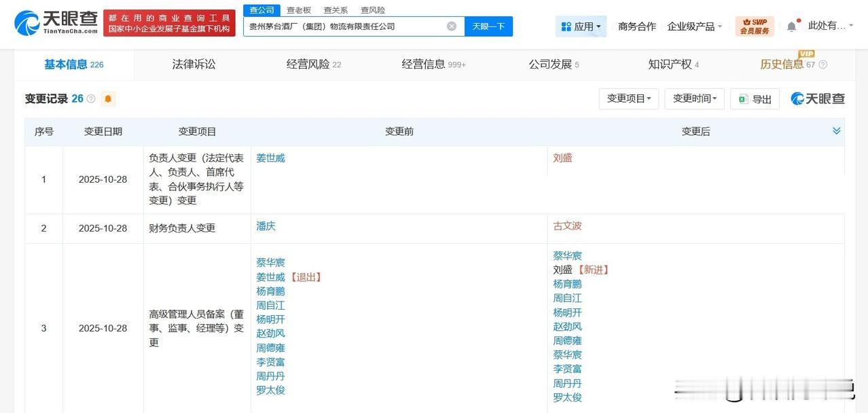This screenshot has height=413, width=868.
Task: Open 姜世威 link in row 1
Action: [x=270, y=158]
